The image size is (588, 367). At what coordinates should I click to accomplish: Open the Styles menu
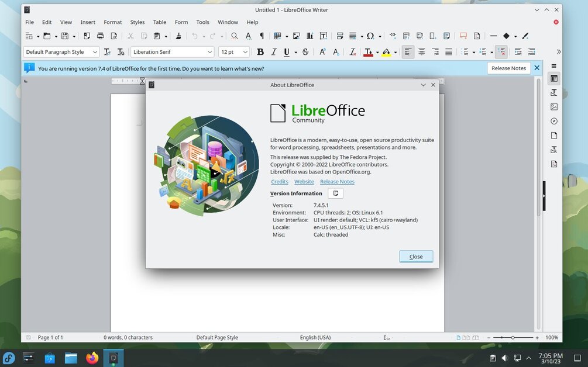tap(137, 22)
